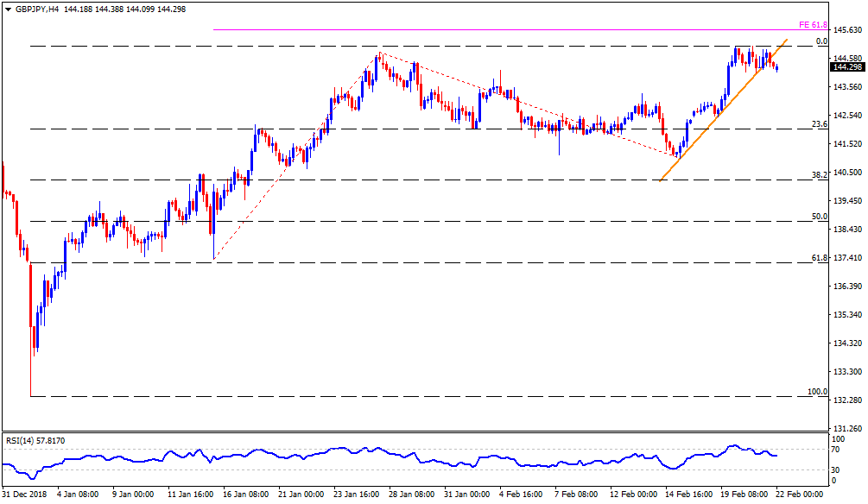The image size is (868, 504).
Task: Click the small triangle before the GBPJPY,H4 title
Action: pyautogui.click(x=8, y=9)
